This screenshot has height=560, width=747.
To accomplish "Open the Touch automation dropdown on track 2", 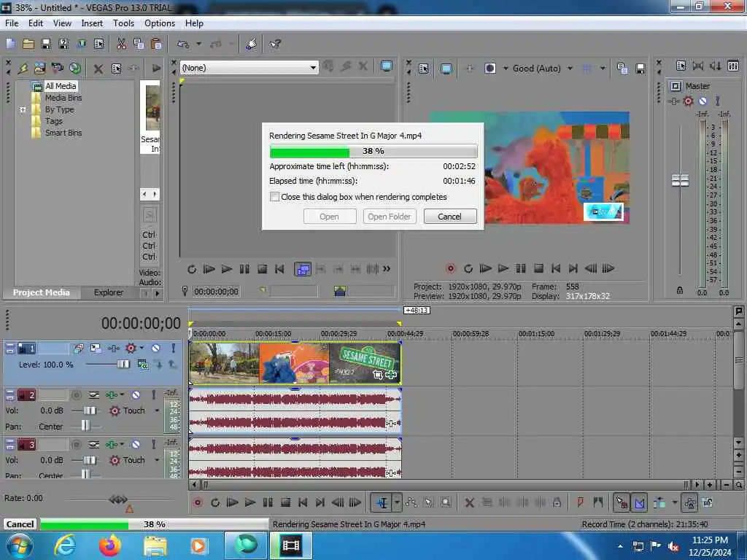I will [157, 411].
